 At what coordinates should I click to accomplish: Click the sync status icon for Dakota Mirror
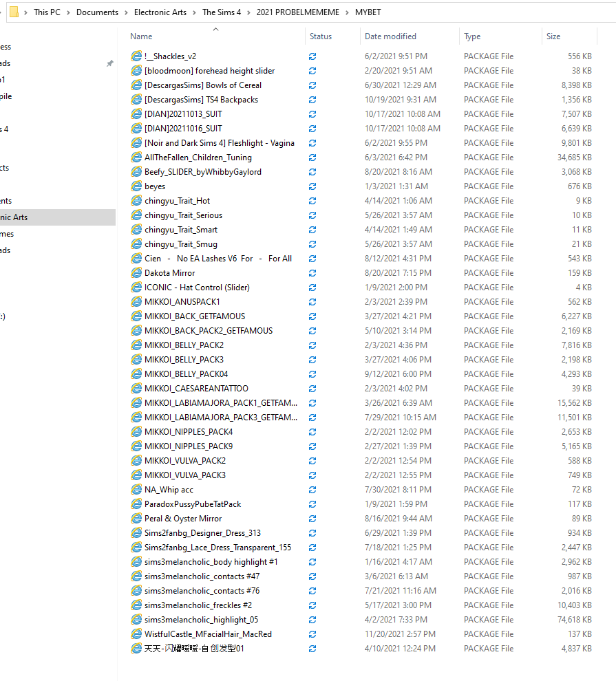tap(312, 273)
